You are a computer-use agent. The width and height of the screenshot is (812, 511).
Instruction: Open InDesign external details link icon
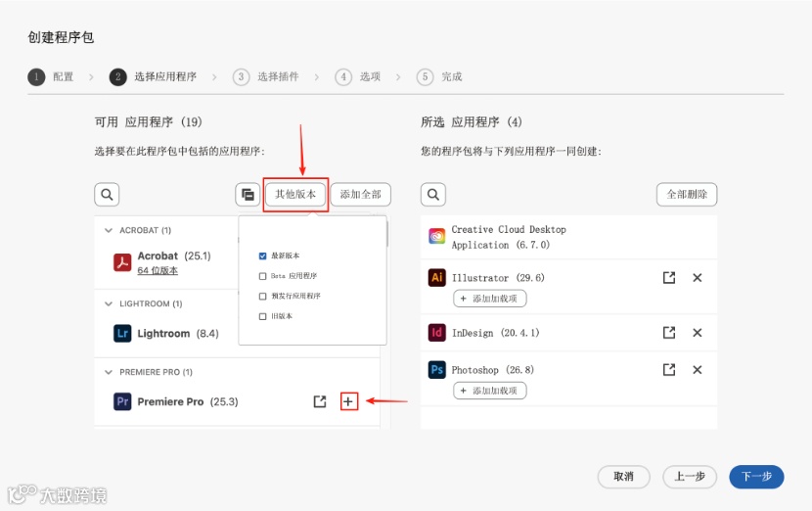(669, 332)
